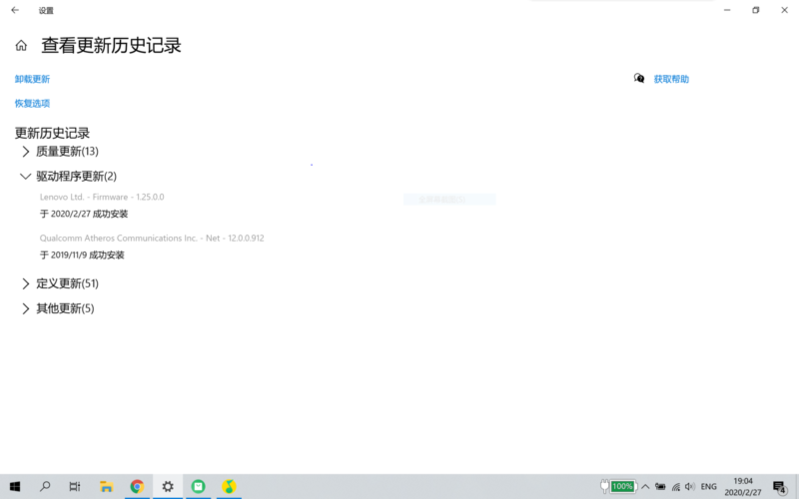This screenshot has width=799, height=499.
Task: Show hidden tray icons with the caret
Action: point(645,487)
